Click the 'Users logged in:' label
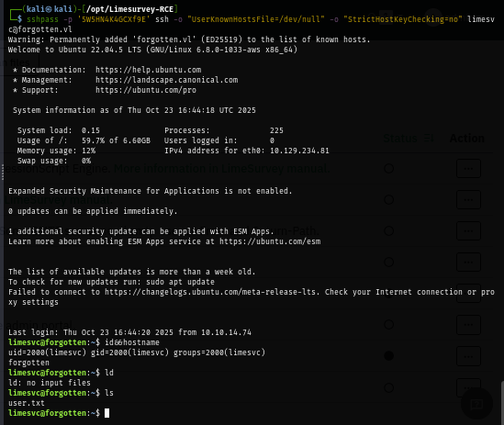Image resolution: width=504 pixels, height=425 pixels. coord(200,140)
